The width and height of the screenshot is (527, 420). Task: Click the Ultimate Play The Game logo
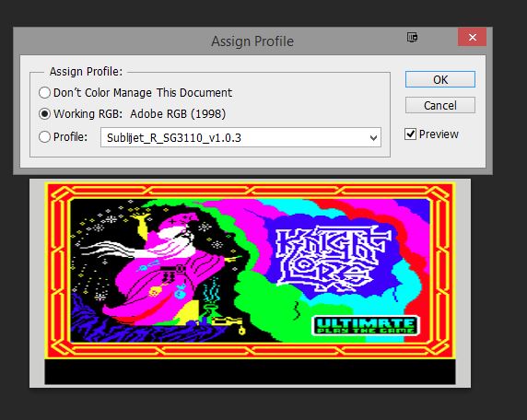366,325
